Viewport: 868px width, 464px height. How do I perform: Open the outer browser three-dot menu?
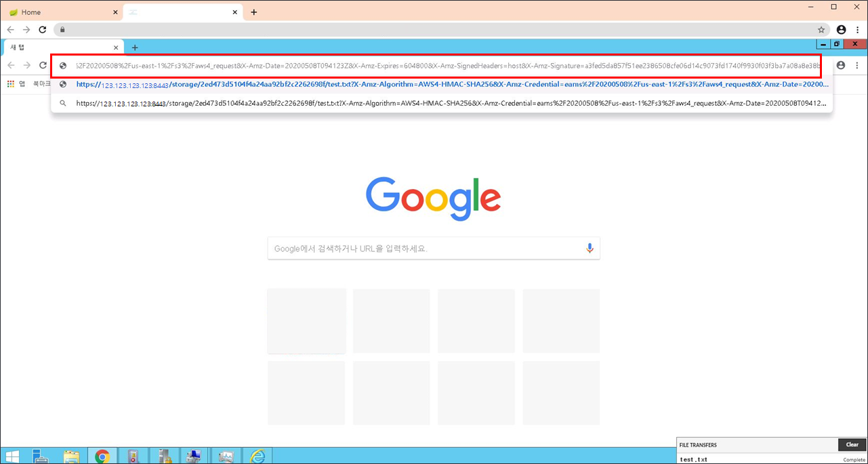click(858, 30)
